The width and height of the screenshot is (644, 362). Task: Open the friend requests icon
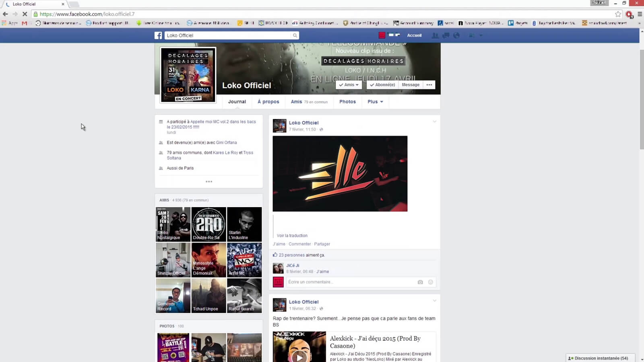click(x=435, y=35)
